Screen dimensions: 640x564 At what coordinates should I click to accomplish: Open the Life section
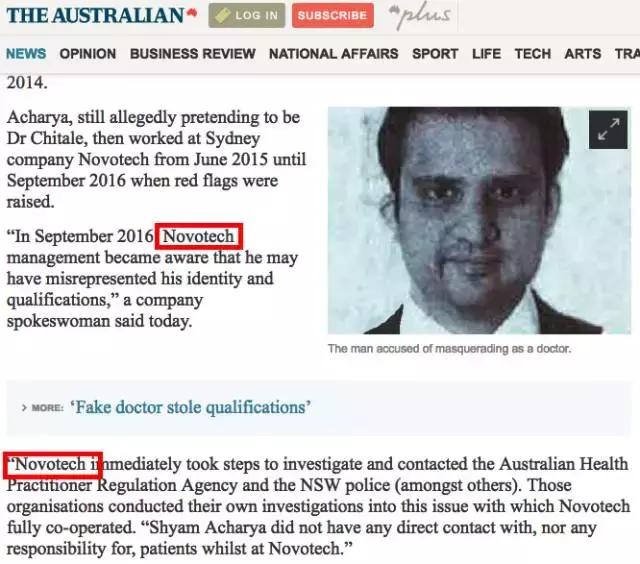[x=486, y=53]
